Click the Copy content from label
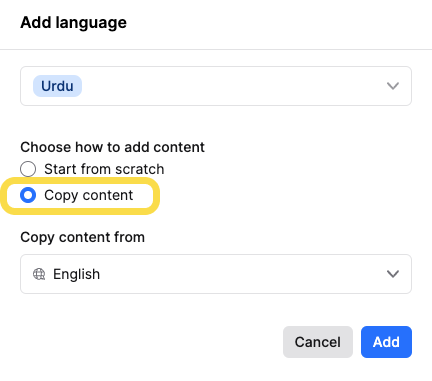The width and height of the screenshot is (432, 381). [82, 237]
